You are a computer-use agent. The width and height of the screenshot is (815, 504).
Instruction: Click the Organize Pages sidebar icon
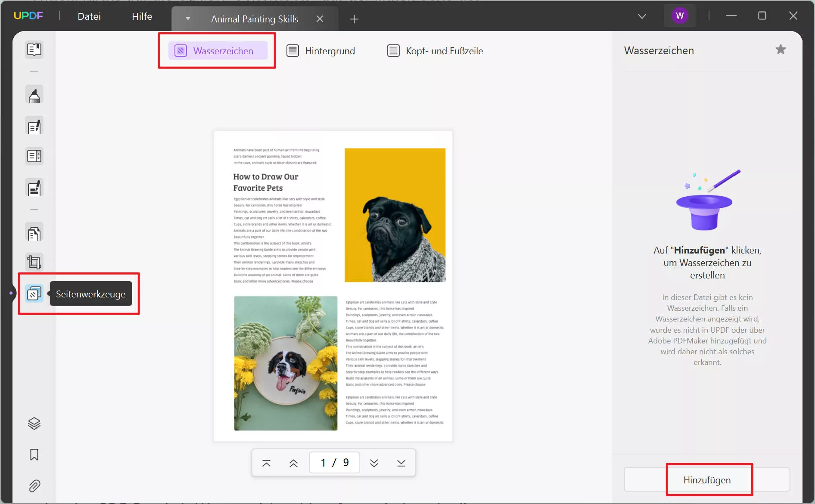tap(34, 234)
